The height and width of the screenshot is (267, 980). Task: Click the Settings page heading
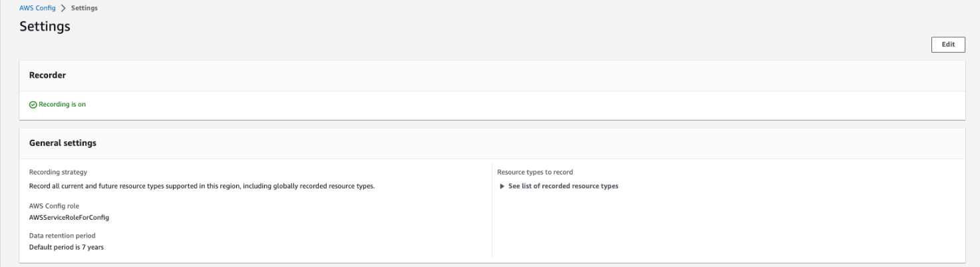[45, 27]
